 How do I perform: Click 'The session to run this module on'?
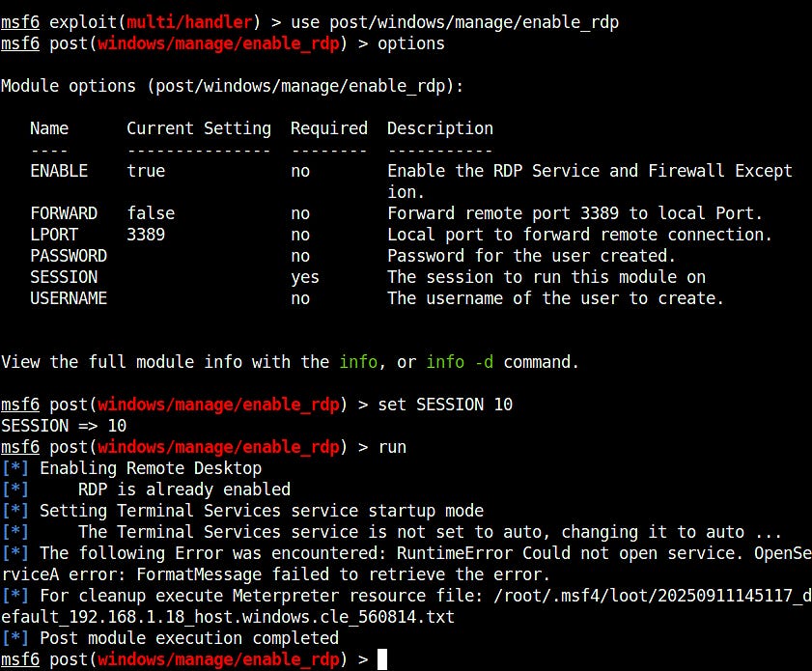click(x=546, y=277)
